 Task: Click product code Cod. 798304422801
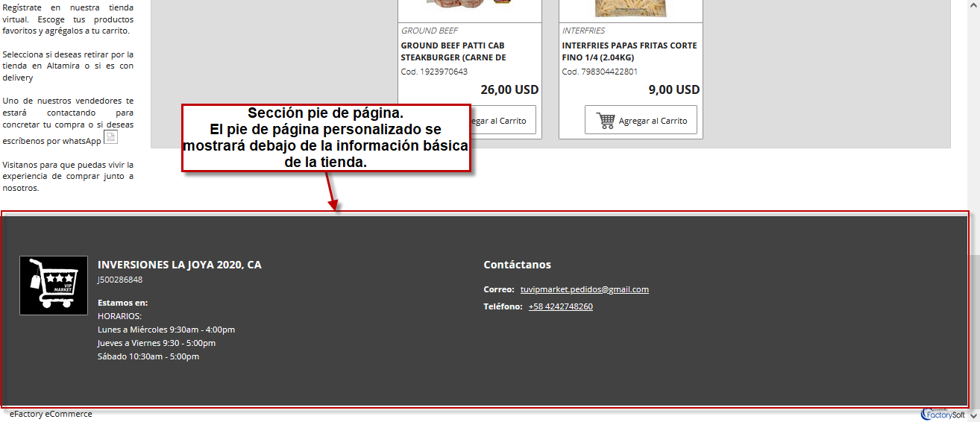(x=600, y=72)
